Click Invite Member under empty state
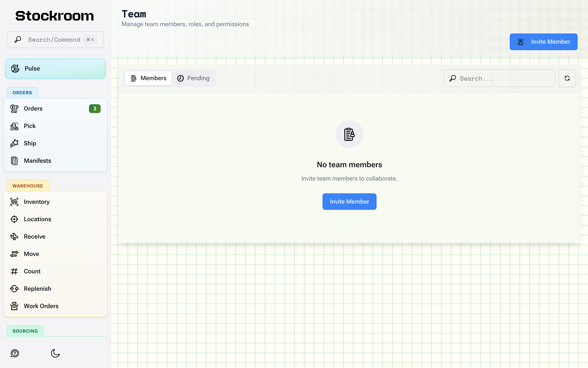 pyautogui.click(x=349, y=202)
